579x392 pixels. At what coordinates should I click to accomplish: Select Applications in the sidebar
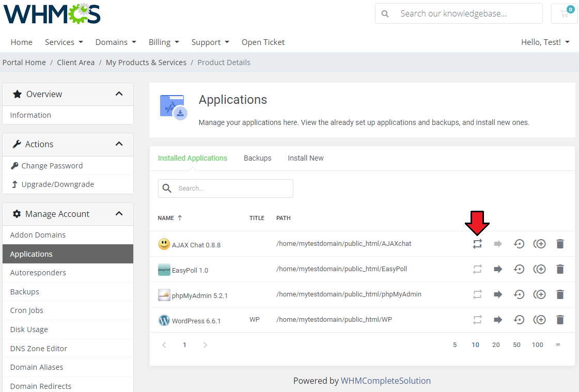(68, 254)
